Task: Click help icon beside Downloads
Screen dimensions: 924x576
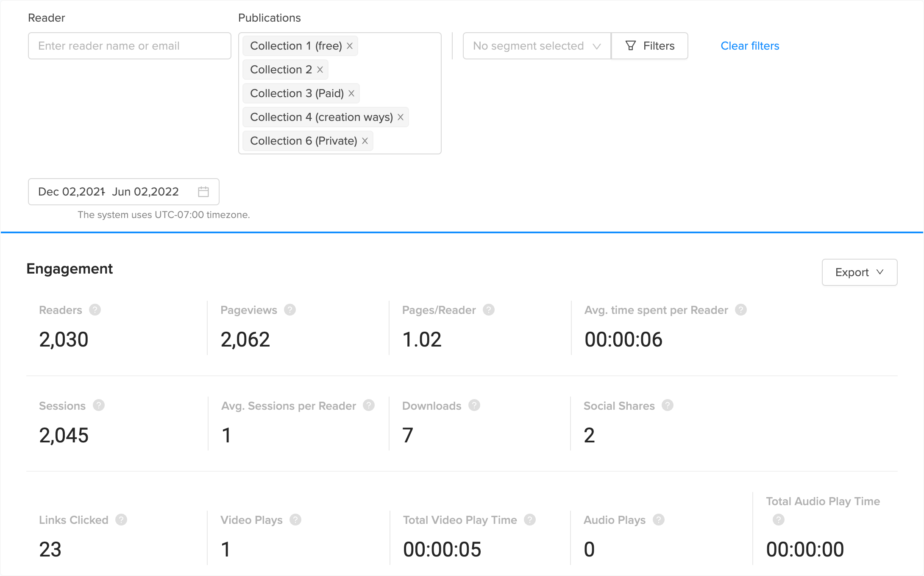Action: click(474, 405)
